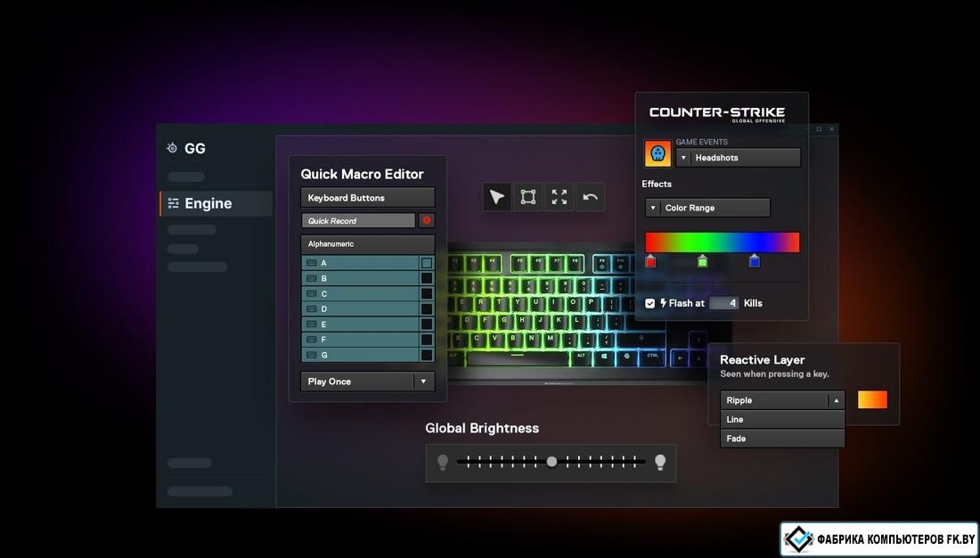Check the box on row F
This screenshot has height=558, width=980.
426,340
